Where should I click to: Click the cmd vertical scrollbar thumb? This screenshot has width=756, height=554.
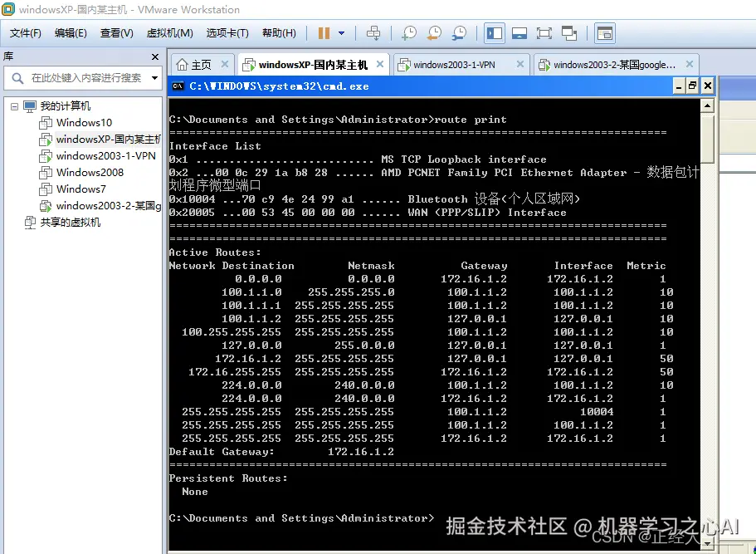[707, 139]
